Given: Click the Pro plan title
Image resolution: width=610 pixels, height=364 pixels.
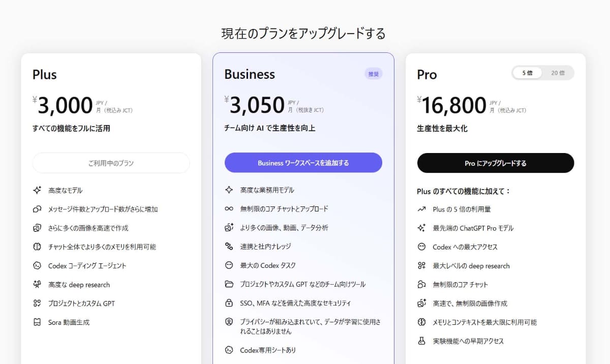Looking at the screenshot, I should (x=427, y=75).
